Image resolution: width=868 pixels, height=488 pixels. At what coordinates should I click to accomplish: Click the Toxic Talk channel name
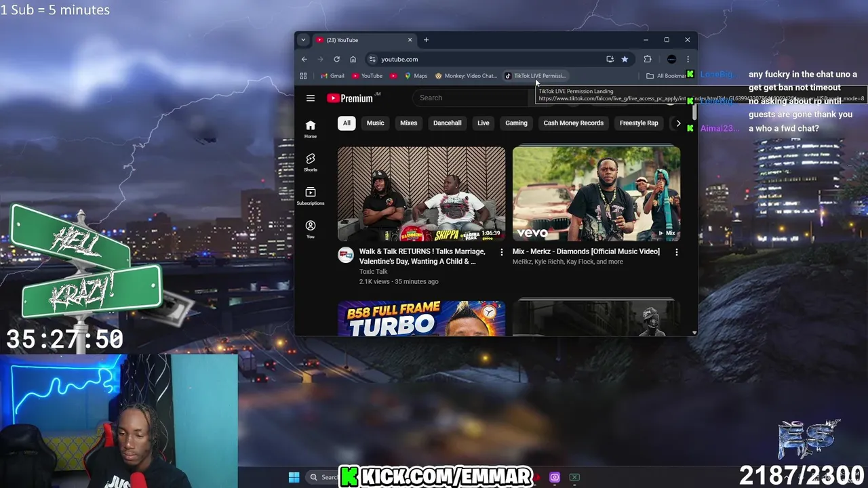(374, 271)
